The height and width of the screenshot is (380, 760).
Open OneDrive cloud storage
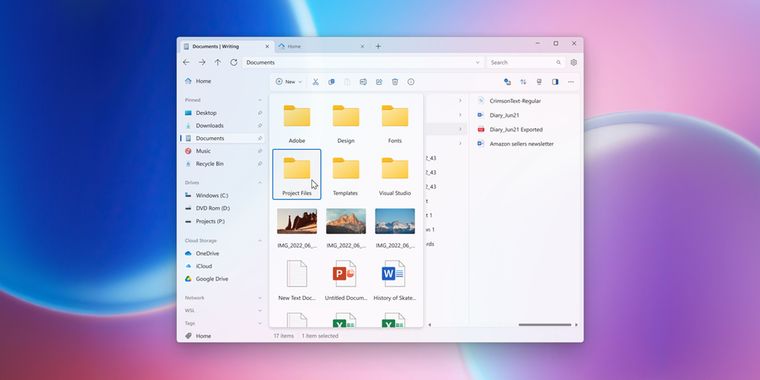point(223,253)
